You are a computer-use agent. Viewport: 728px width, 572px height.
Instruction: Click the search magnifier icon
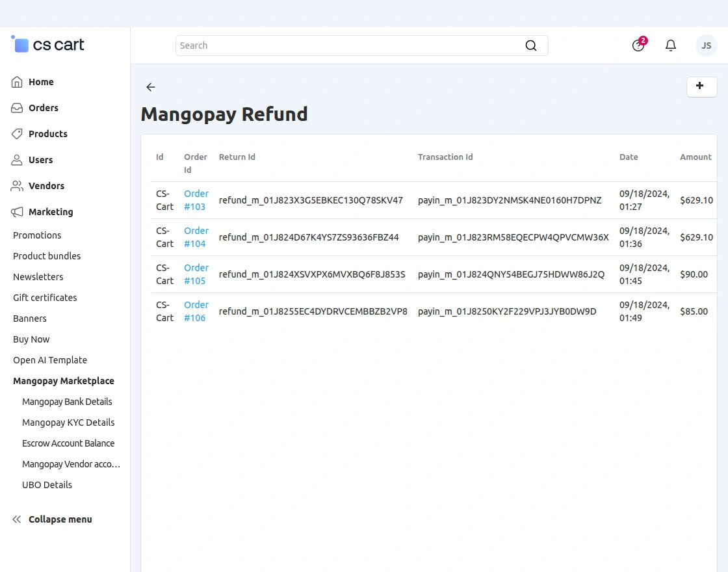[530, 45]
